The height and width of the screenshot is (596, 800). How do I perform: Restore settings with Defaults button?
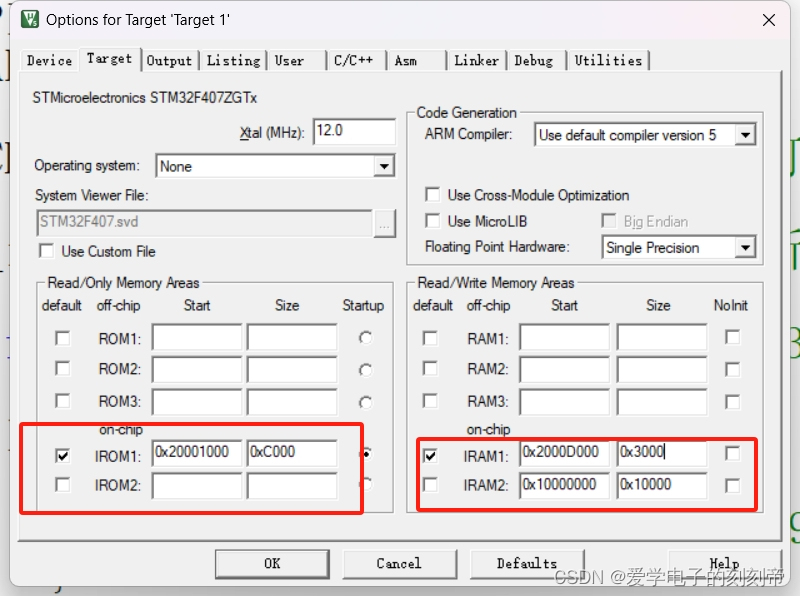[527, 564]
